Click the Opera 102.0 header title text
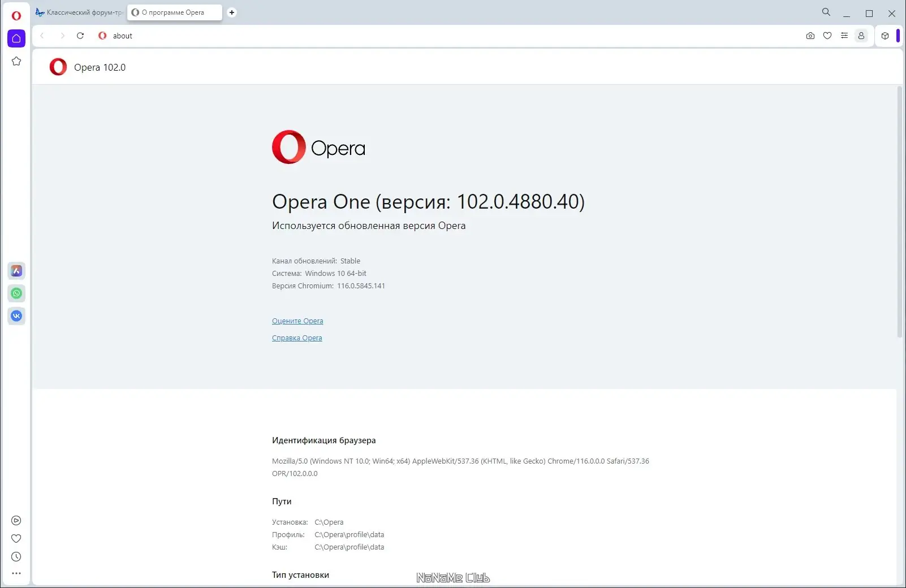The width and height of the screenshot is (906, 588). [x=100, y=67]
